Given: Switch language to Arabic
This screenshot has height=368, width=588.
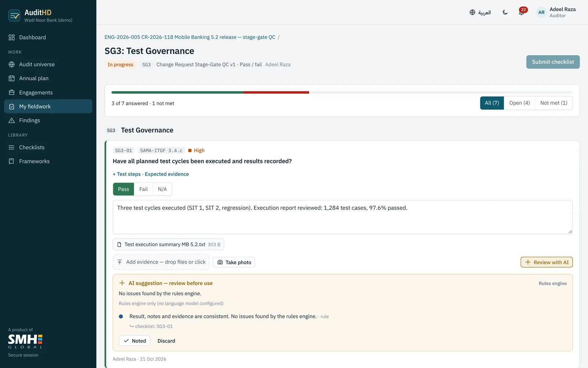Looking at the screenshot, I should pyautogui.click(x=480, y=13).
